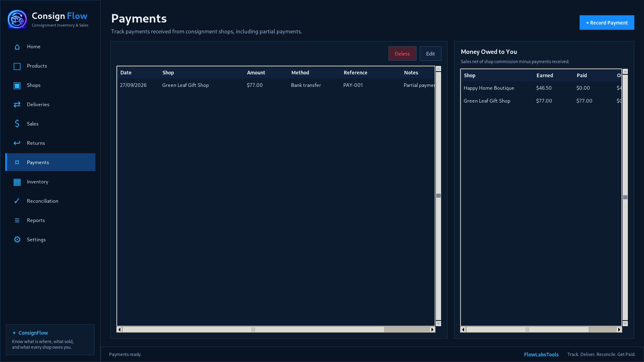Click the Money Owed vertical scrollbar
The image size is (644, 362).
click(625, 197)
